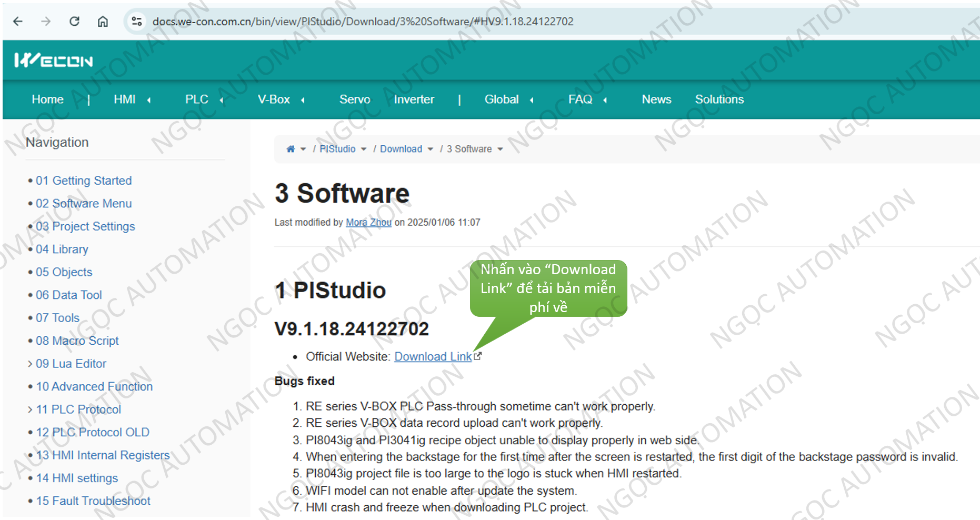Click the WECON logo
The width and height of the screenshot is (980, 520).
(54, 61)
